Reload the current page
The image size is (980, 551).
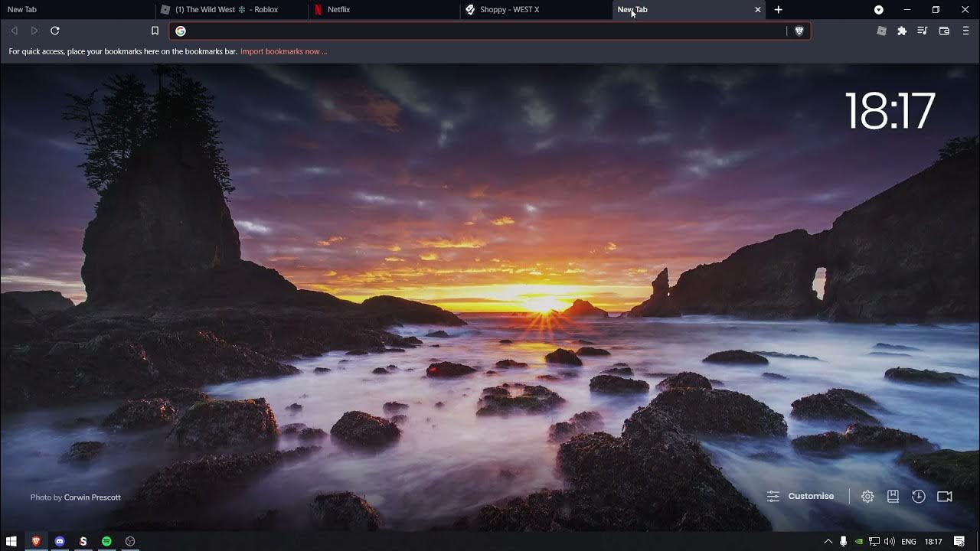(x=55, y=31)
